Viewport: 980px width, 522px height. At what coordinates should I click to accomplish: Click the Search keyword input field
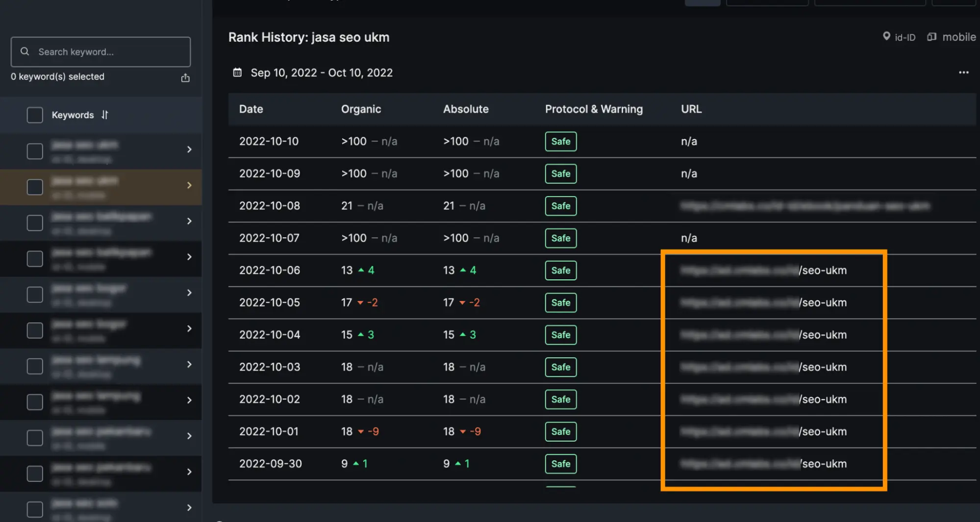pyautogui.click(x=101, y=51)
